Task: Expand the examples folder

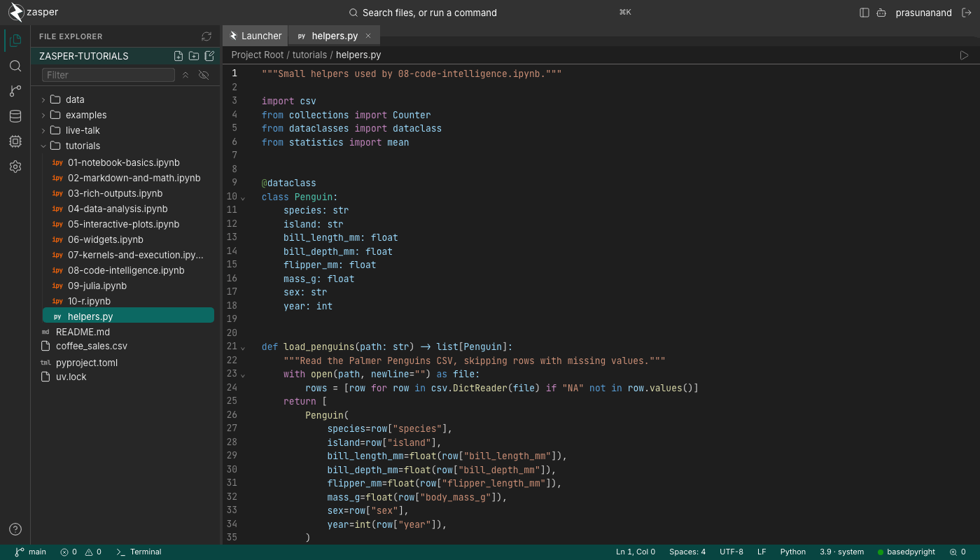Action: coord(43,115)
